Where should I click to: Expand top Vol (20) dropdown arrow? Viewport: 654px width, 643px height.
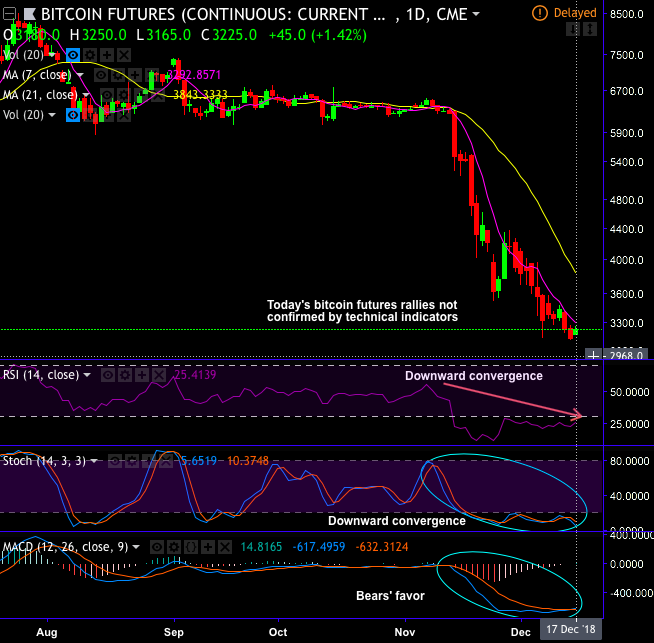[52, 55]
